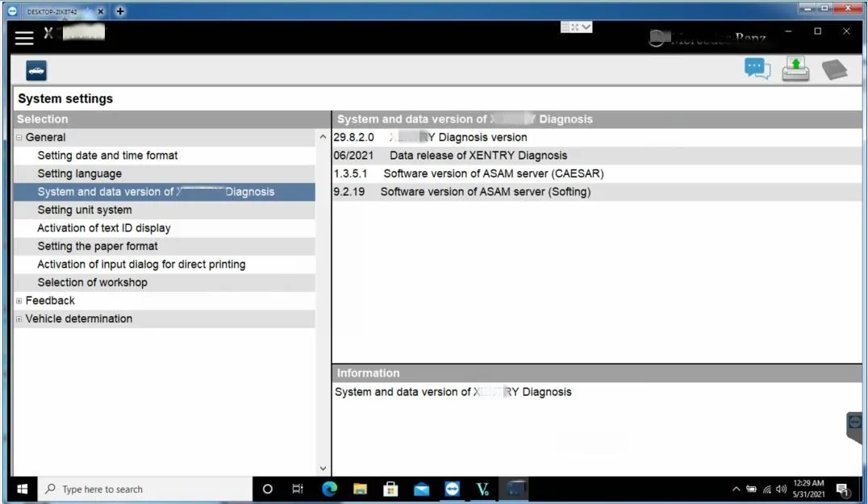
Task: Click the 06/2021 Data release row
Action: click(597, 156)
